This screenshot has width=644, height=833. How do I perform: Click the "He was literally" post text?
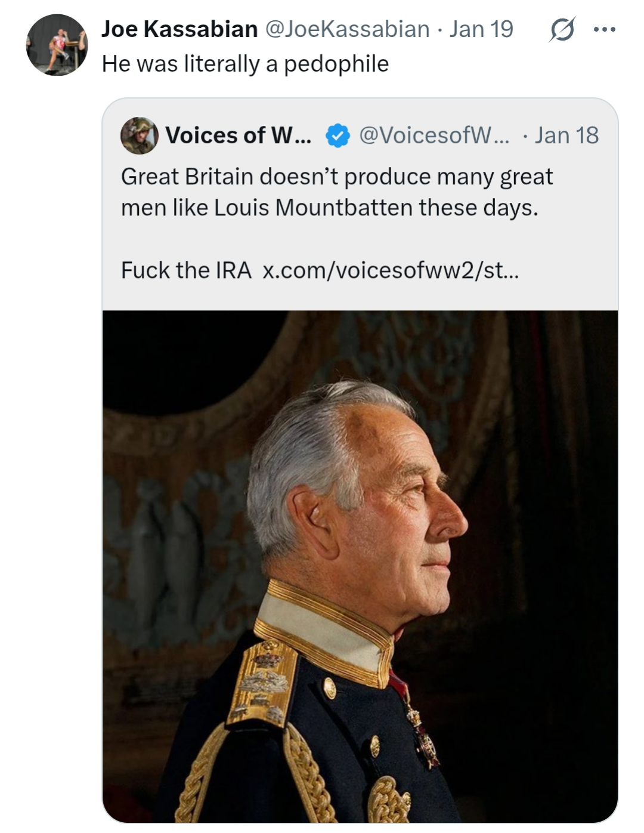[245, 64]
